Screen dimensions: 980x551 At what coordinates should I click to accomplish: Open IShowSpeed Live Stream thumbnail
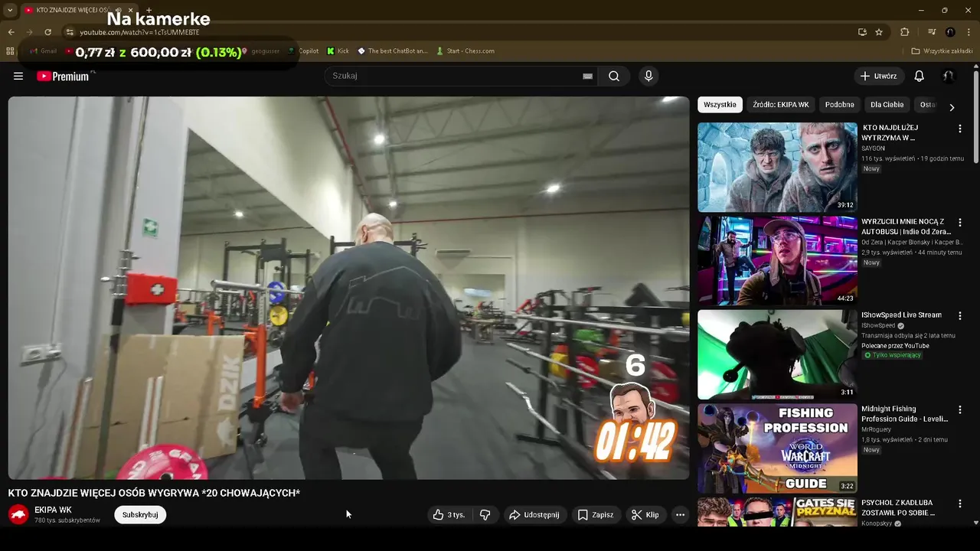(777, 354)
